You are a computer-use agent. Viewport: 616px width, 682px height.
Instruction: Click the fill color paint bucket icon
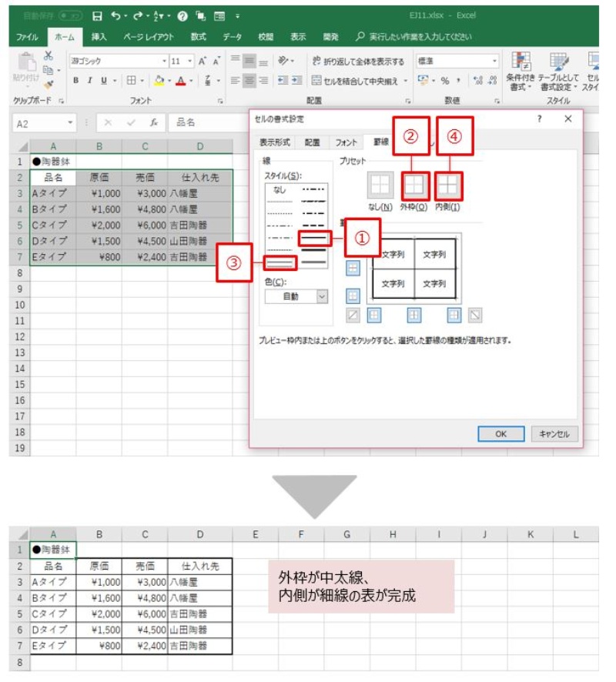pyautogui.click(x=158, y=80)
